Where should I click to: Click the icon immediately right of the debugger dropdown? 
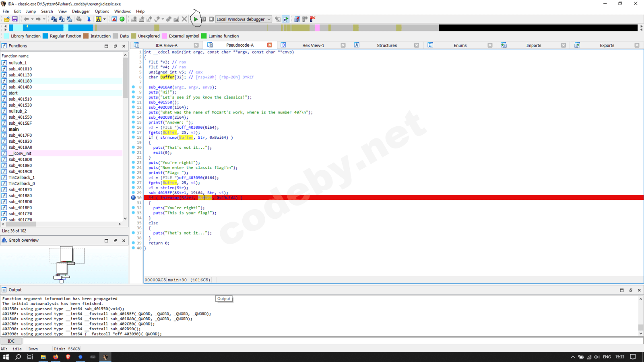pyautogui.click(x=277, y=19)
